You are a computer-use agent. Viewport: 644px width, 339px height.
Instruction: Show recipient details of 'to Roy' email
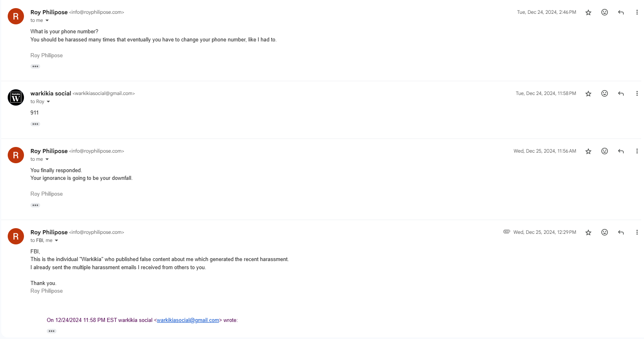click(x=48, y=102)
